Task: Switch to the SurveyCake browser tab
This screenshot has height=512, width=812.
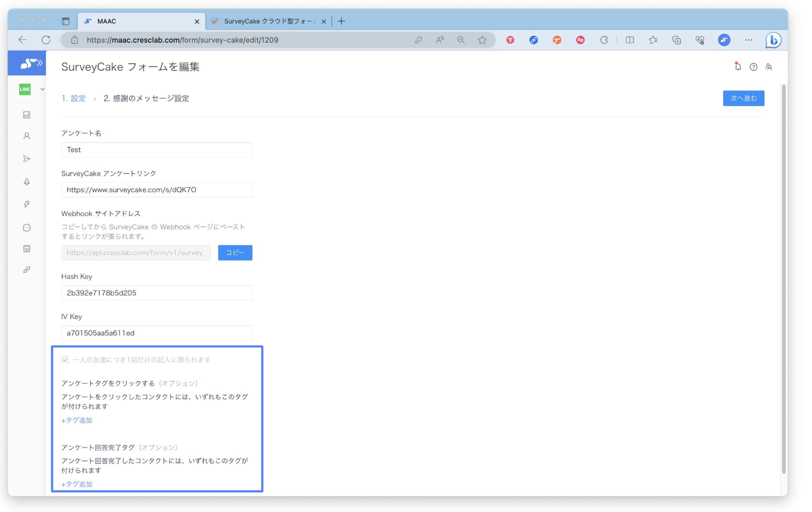Action: click(x=269, y=21)
